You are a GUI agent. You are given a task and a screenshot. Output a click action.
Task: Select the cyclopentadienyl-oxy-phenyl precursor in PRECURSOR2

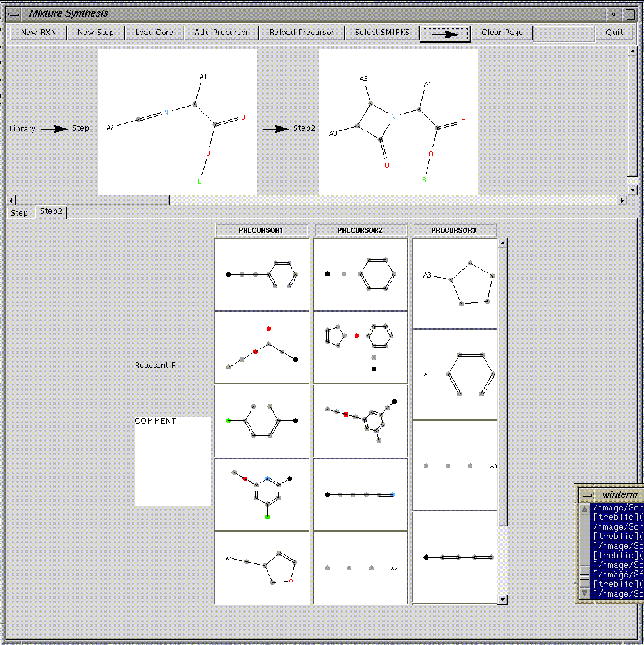point(361,348)
